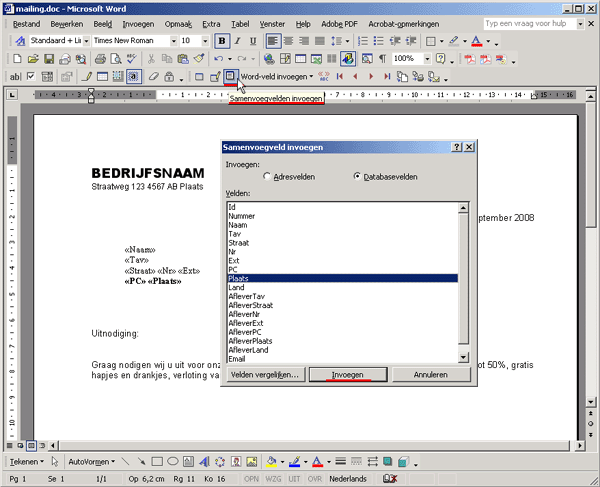Select the Adresvelden radio button
The height and width of the screenshot is (487, 600).
(x=267, y=177)
